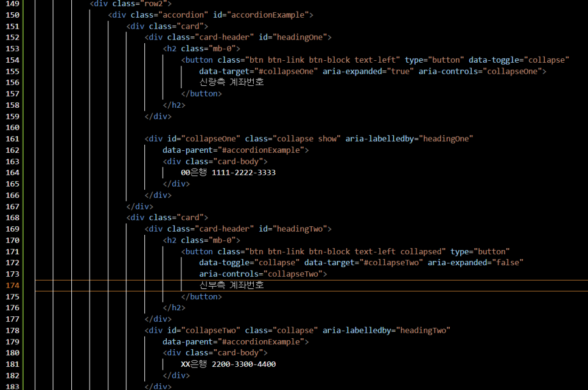Click aria-labelledby value "headingOne"

(446, 139)
